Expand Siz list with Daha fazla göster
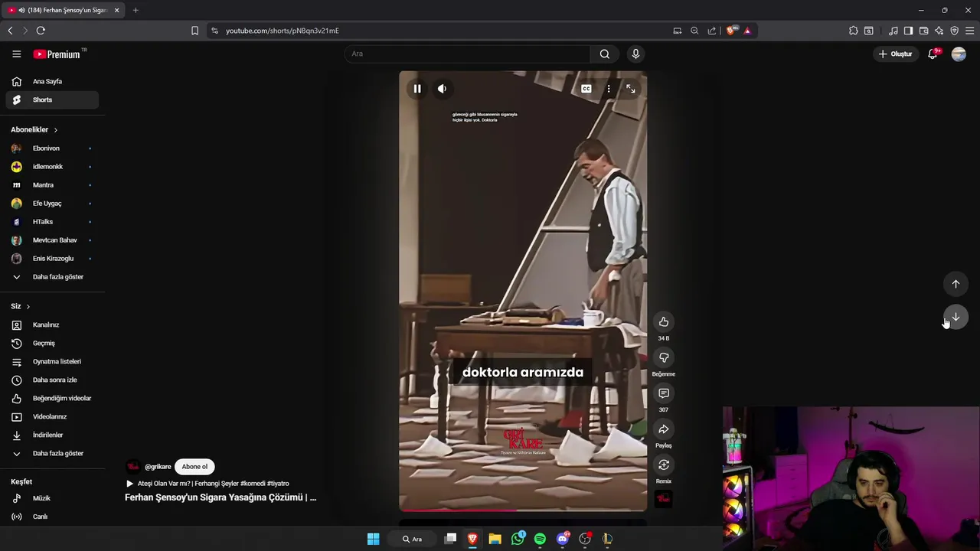The image size is (980, 551). (x=52, y=454)
